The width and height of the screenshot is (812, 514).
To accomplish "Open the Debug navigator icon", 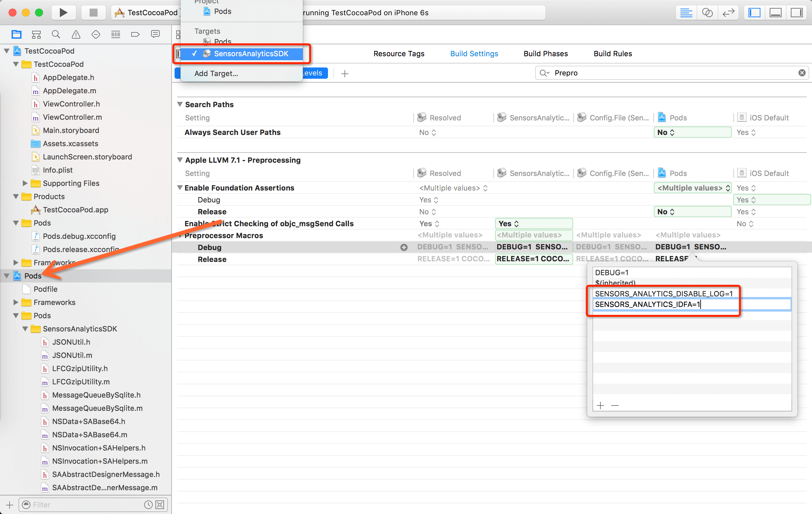I will click(116, 34).
